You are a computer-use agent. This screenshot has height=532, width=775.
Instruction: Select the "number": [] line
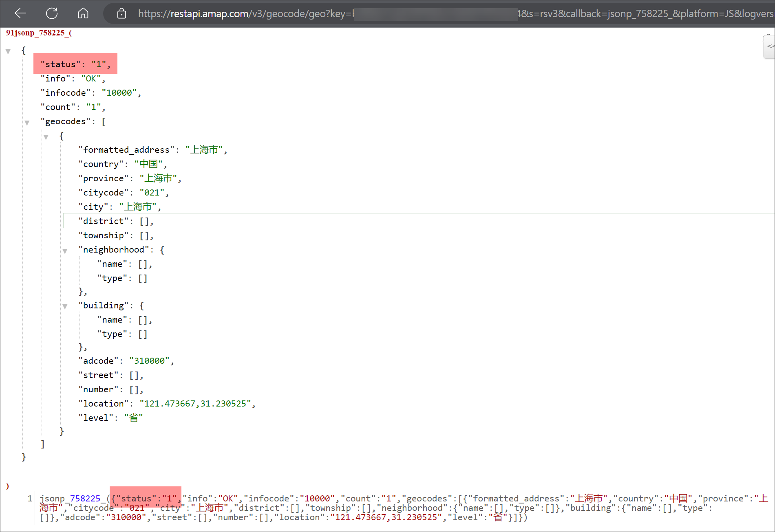click(111, 389)
